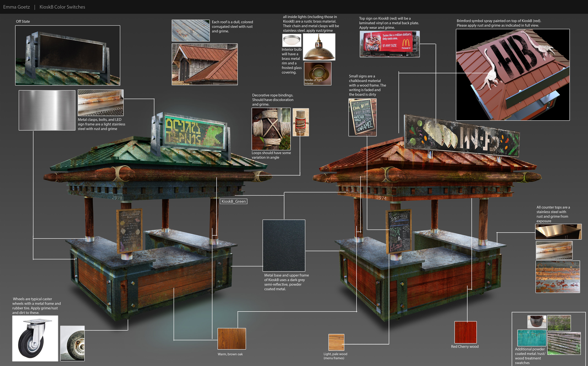This screenshot has width=588, height=366.
Task: Click the Light, pale wood swatch
Action: point(336,342)
